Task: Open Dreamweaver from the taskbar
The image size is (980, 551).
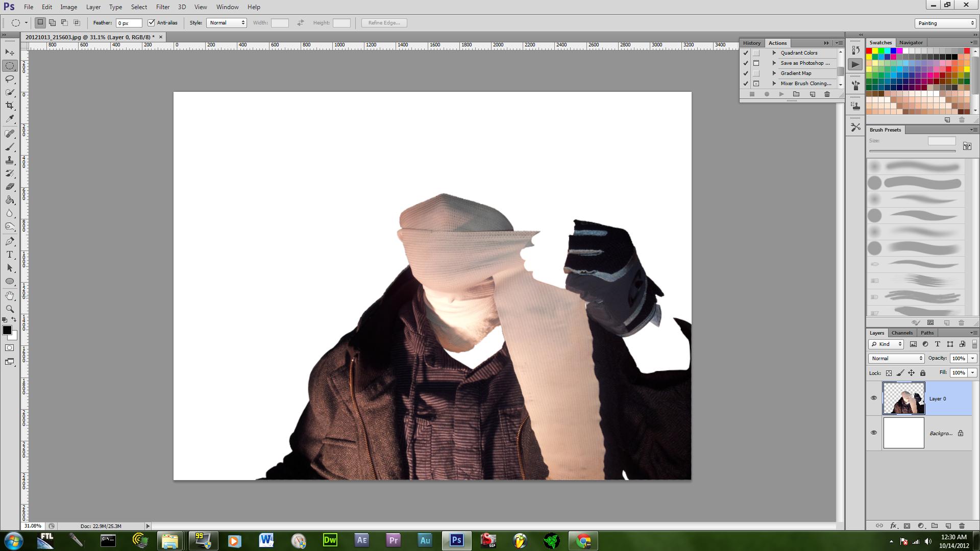Action: click(330, 540)
